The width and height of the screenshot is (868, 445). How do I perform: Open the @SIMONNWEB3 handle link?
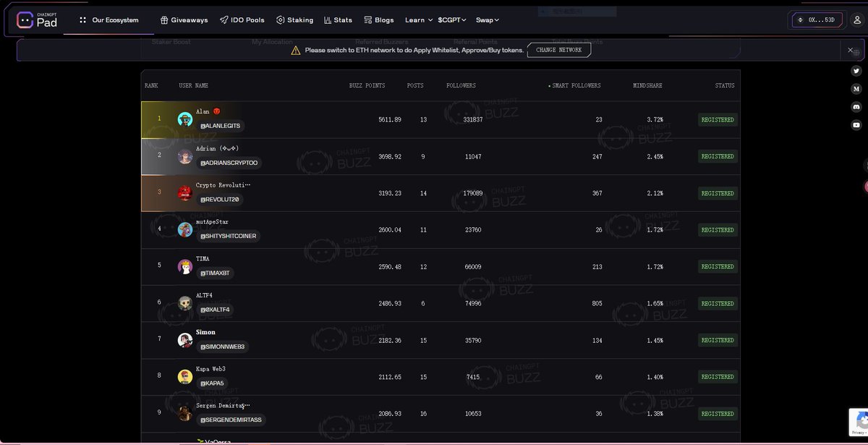point(222,347)
